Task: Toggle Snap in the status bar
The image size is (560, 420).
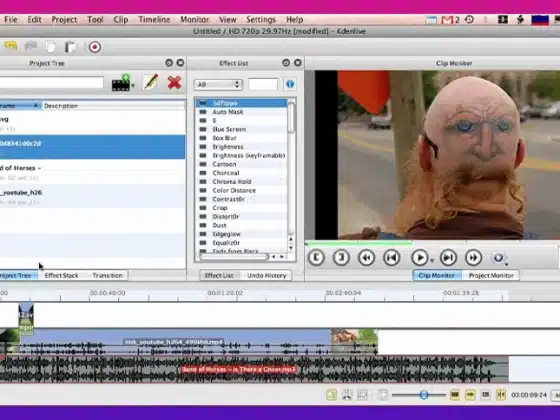Action: pyautogui.click(x=501, y=395)
